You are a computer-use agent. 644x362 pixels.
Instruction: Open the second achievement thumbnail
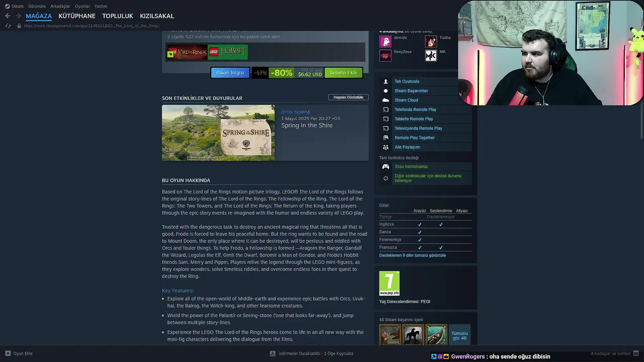coord(413,335)
